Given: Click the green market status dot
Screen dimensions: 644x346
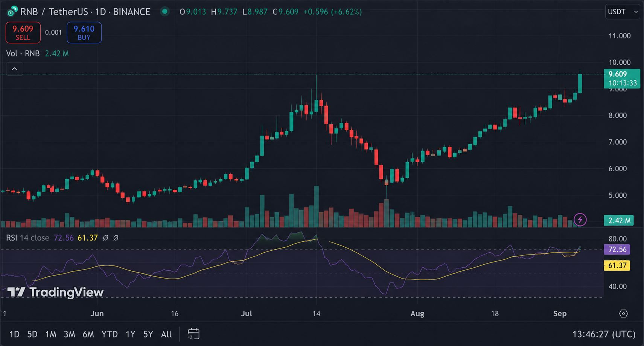Looking at the screenshot, I should 164,12.
